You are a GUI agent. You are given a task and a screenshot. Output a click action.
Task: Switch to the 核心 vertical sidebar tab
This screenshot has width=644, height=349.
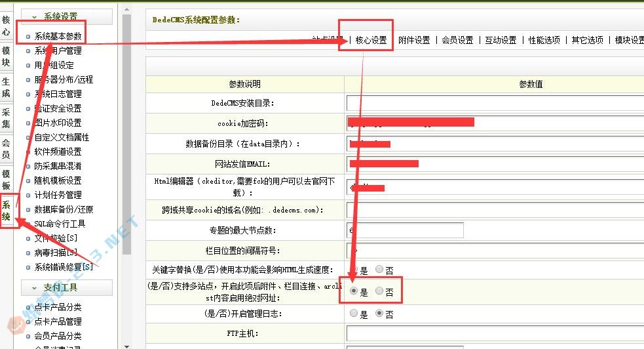(6, 25)
